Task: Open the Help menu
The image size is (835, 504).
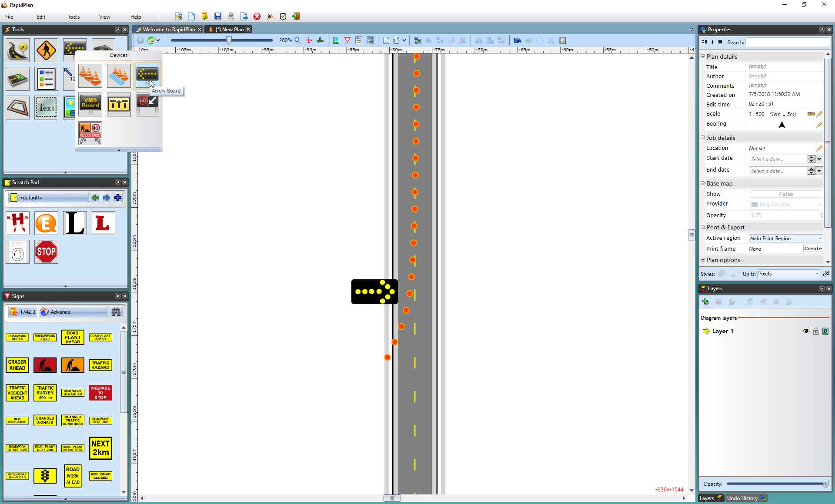Action: click(136, 17)
